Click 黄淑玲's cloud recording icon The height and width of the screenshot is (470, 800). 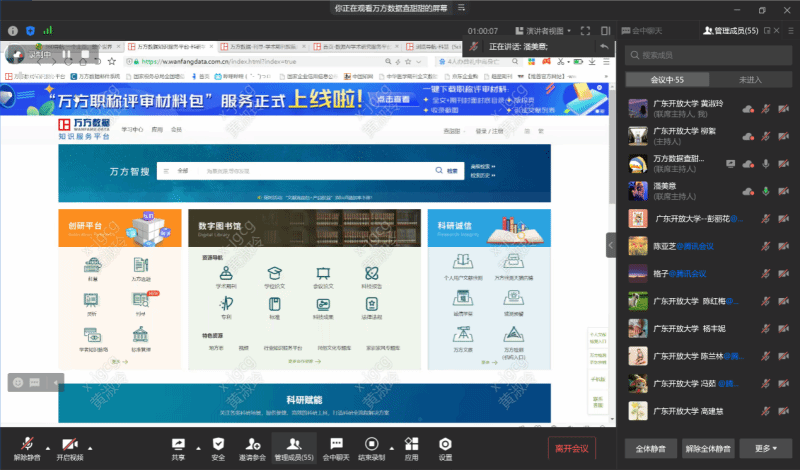click(x=748, y=109)
